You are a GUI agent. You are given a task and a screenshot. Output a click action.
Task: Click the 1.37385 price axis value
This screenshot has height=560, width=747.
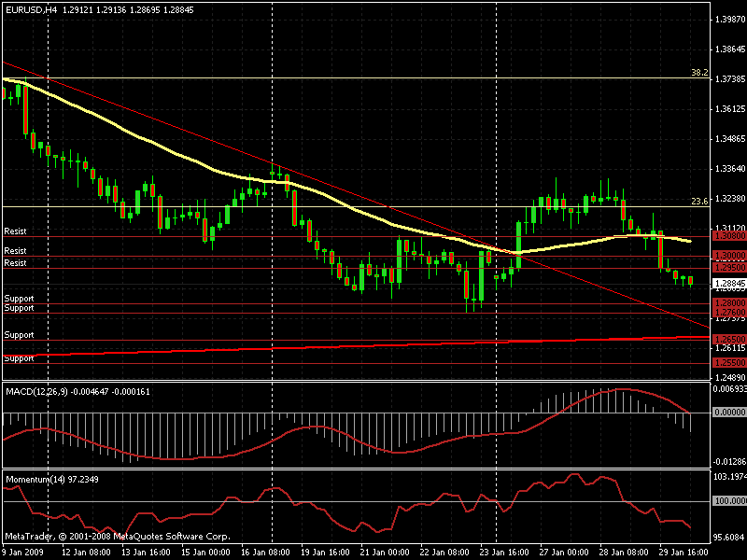[x=730, y=79]
